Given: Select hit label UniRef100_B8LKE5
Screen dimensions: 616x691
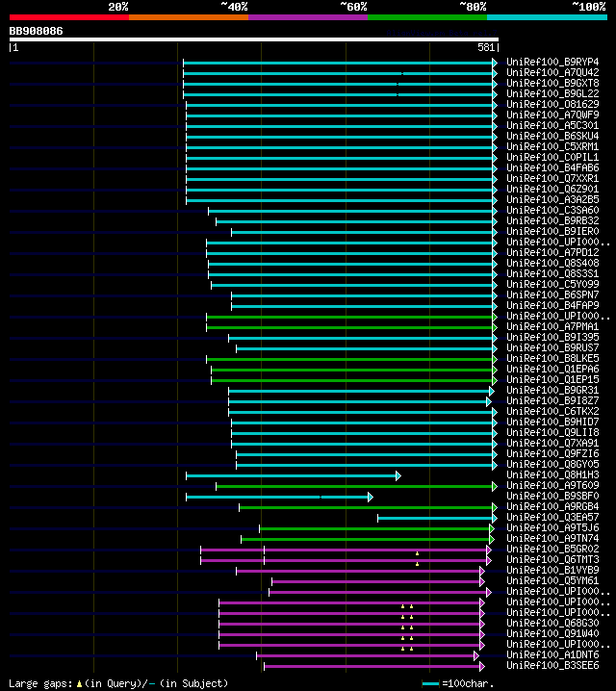Looking at the screenshot, I should 552,358.
